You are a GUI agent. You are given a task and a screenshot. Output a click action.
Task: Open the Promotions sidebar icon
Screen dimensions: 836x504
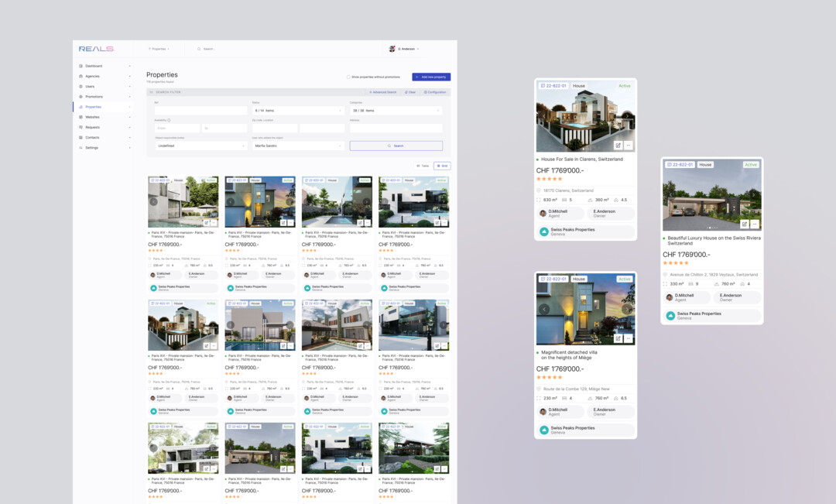tap(81, 97)
